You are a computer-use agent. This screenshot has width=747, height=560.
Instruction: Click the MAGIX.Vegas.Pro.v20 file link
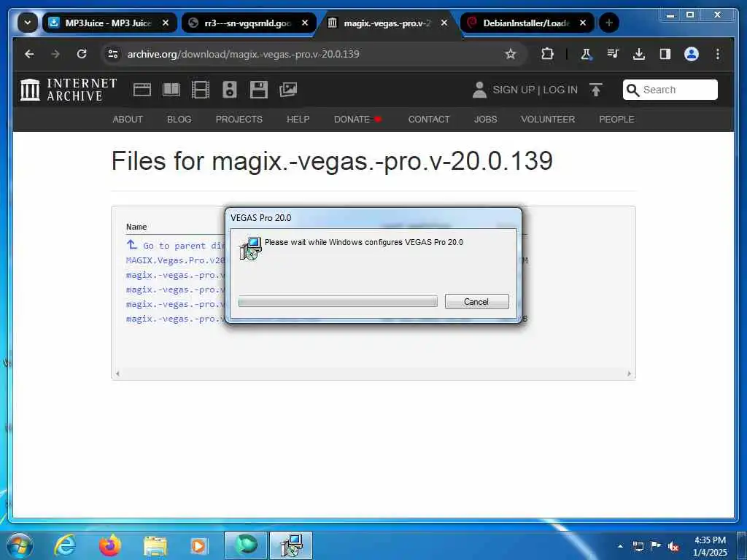175,260
